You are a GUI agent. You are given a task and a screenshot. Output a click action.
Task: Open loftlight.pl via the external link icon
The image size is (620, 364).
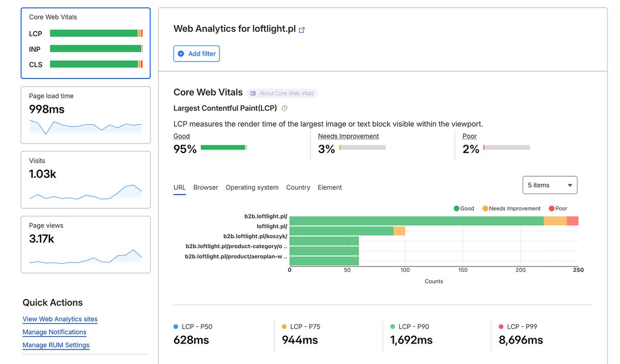pos(301,29)
